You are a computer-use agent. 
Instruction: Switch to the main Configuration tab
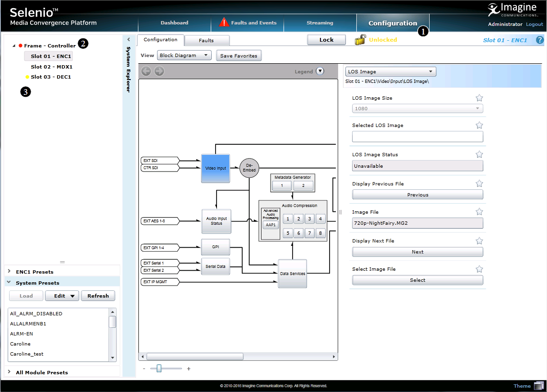point(393,23)
